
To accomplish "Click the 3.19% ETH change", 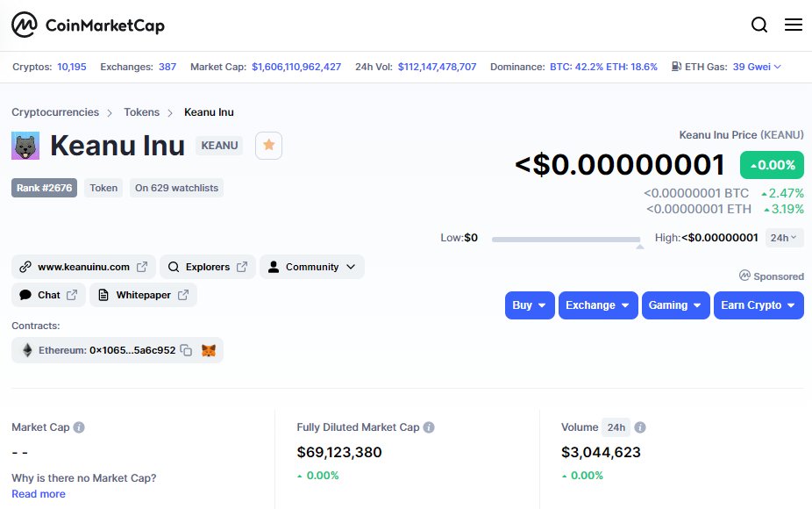I will 784,210.
